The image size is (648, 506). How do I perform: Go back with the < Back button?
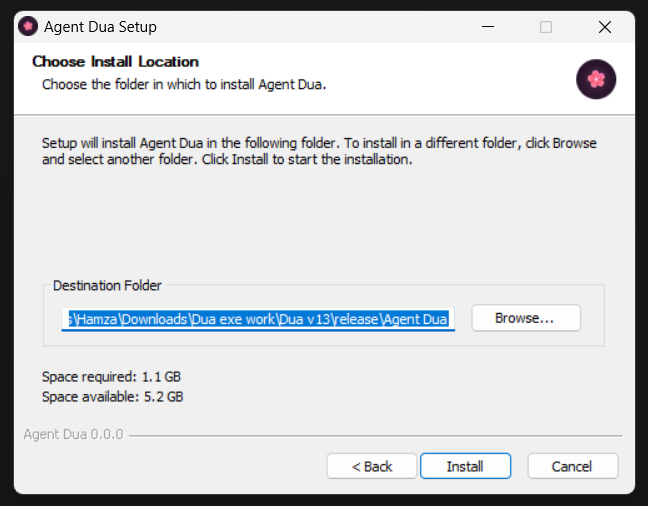(x=372, y=466)
